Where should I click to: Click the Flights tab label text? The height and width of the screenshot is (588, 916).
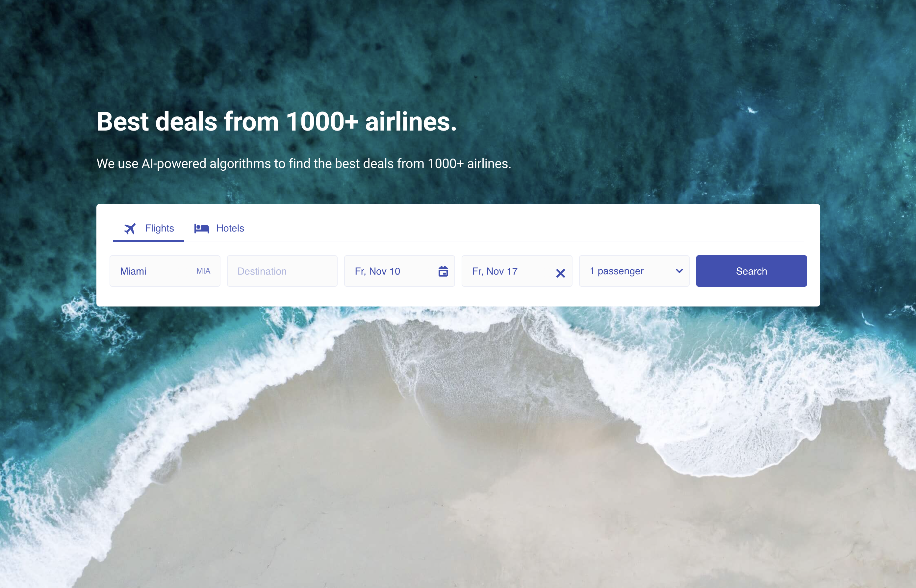[x=159, y=228]
